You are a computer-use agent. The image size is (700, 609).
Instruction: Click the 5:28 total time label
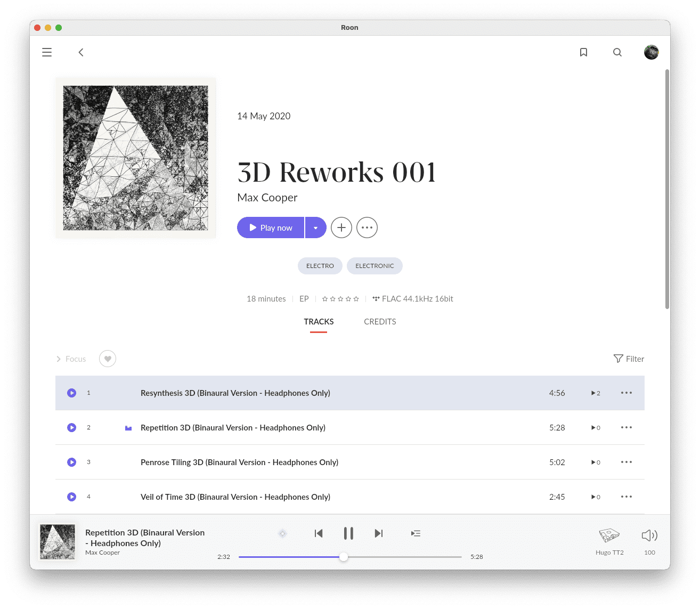(477, 557)
